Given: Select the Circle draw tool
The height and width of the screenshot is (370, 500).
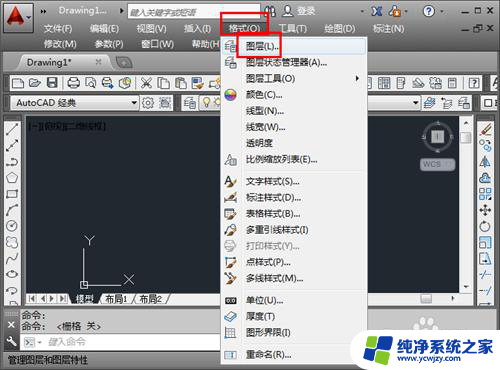Looking at the screenshot, I should [x=12, y=226].
